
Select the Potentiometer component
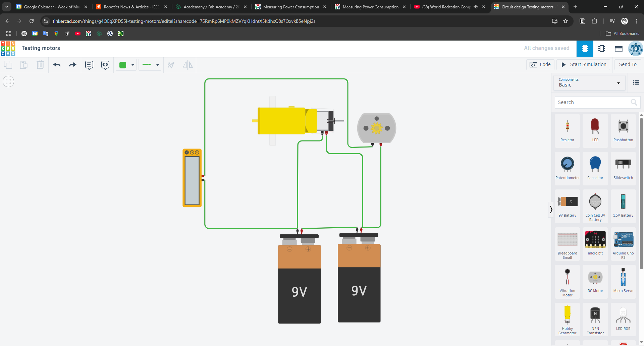tap(568, 169)
